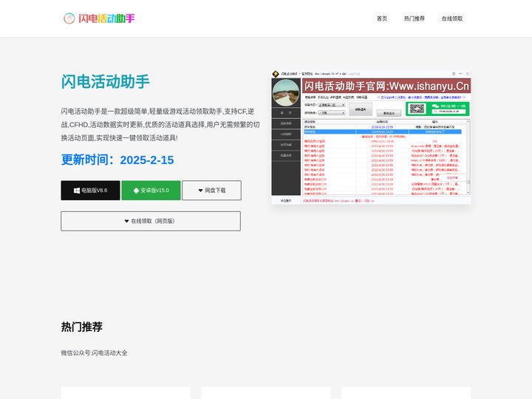Open the software screenshot preview image
This screenshot has height=399, width=532.
pyautogui.click(x=371, y=137)
